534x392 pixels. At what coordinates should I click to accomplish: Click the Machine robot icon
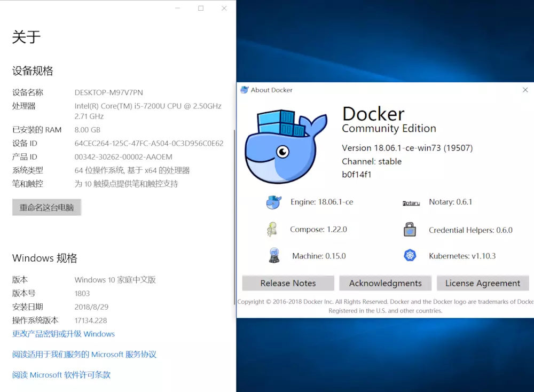click(x=274, y=255)
